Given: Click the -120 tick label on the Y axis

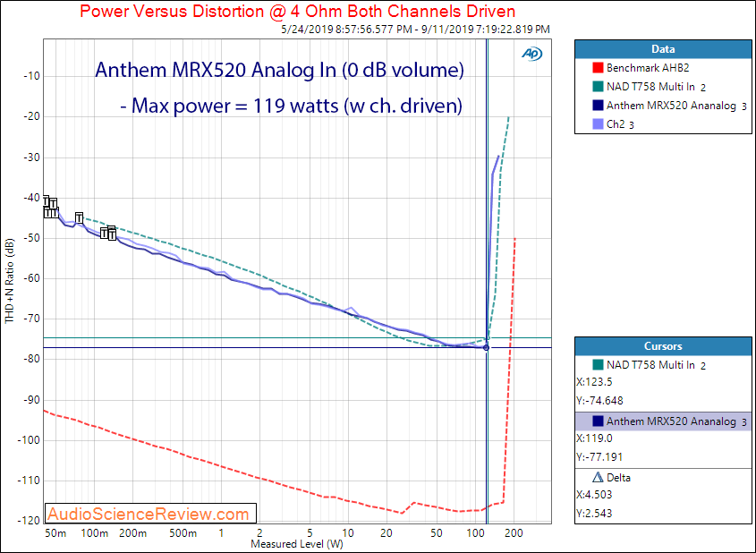Looking at the screenshot, I should point(29,521).
